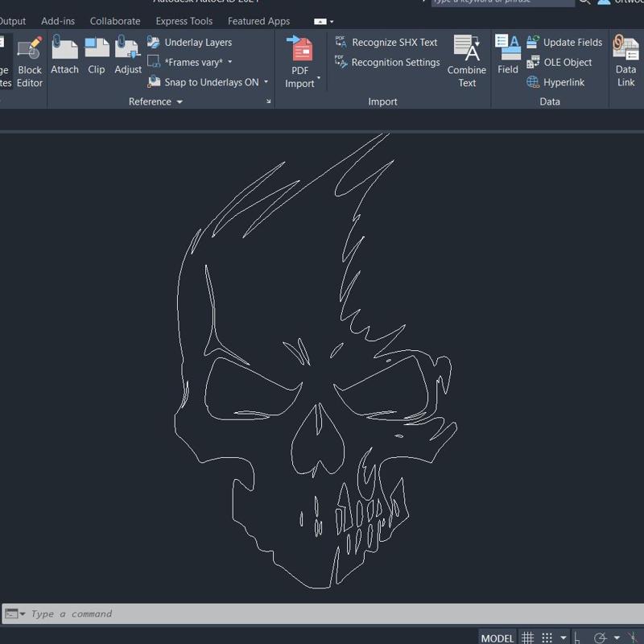Viewport: 644px width, 644px height.
Task: Open the Add-ins ribbon tab
Action: pyautogui.click(x=58, y=21)
